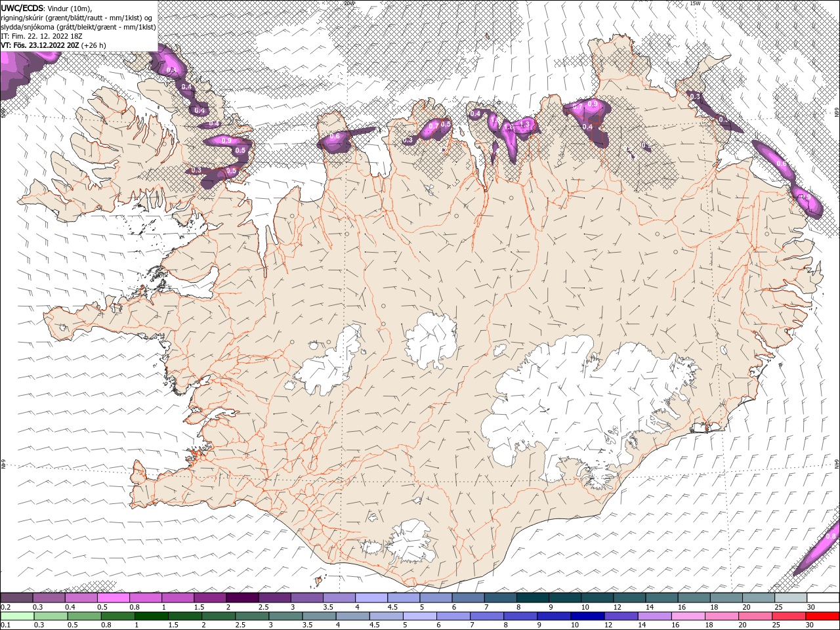Select the rigning/skúrir legend line

click(77, 18)
